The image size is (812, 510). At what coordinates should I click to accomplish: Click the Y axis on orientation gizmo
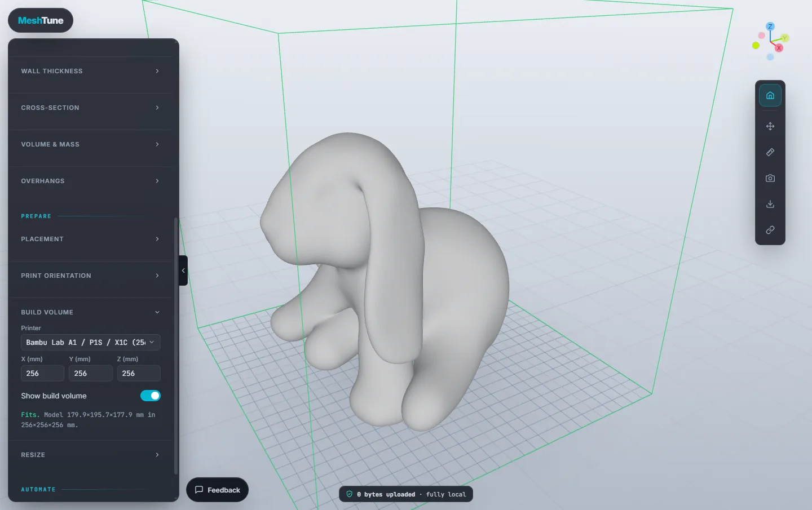[x=785, y=38]
